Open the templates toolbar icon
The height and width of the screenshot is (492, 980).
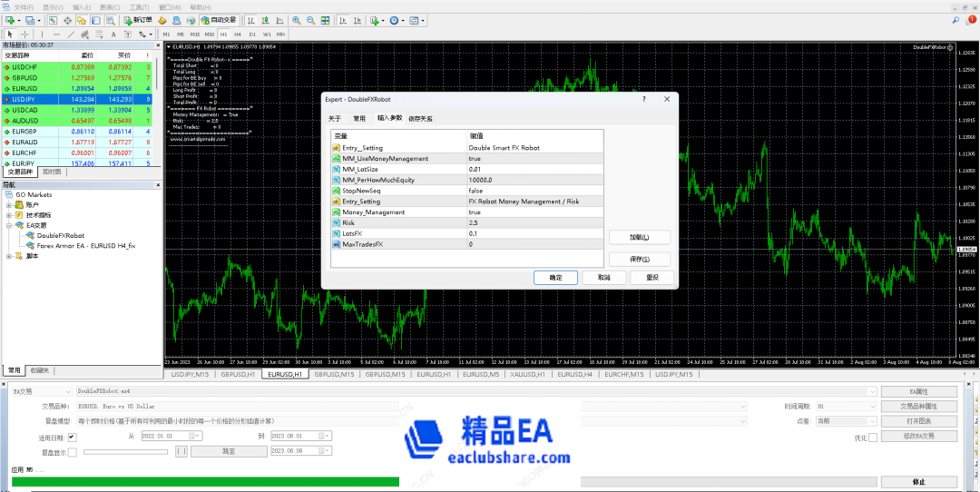pos(414,21)
